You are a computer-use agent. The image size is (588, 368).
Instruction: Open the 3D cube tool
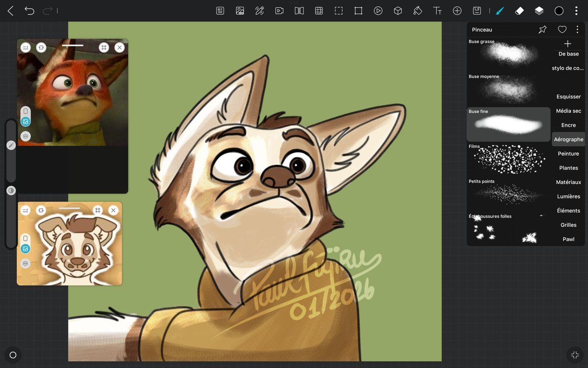coord(398,11)
